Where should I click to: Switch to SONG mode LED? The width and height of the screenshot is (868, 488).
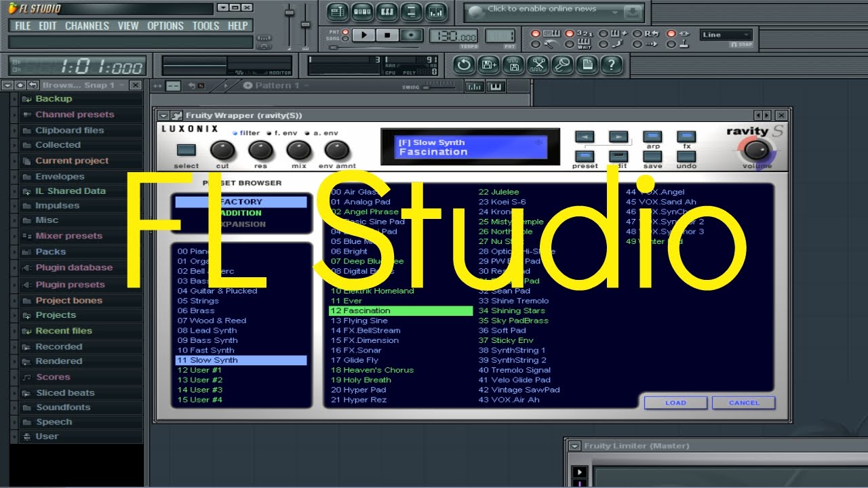(x=345, y=39)
